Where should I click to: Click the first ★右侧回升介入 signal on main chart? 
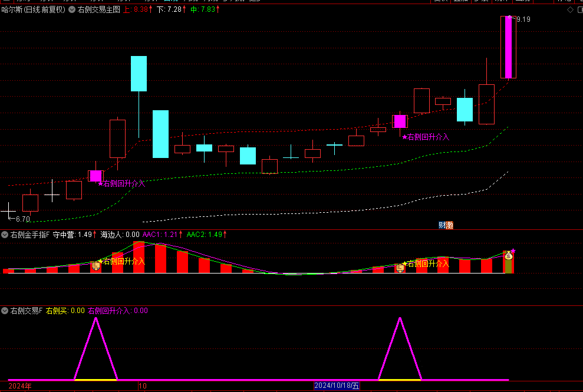(x=121, y=183)
